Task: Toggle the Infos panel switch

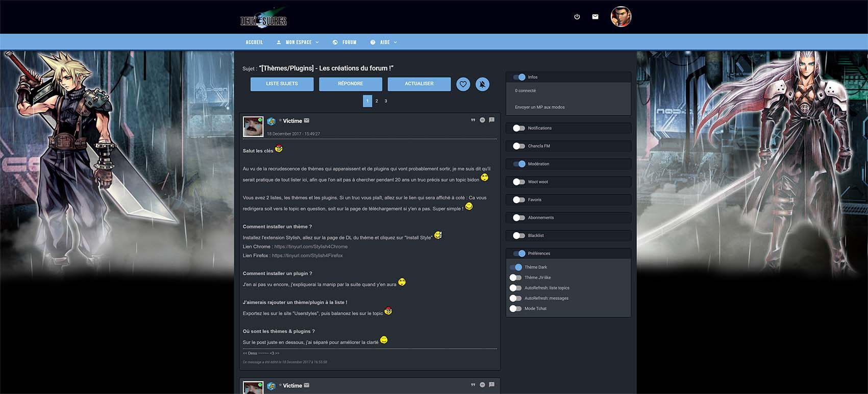Action: (519, 77)
